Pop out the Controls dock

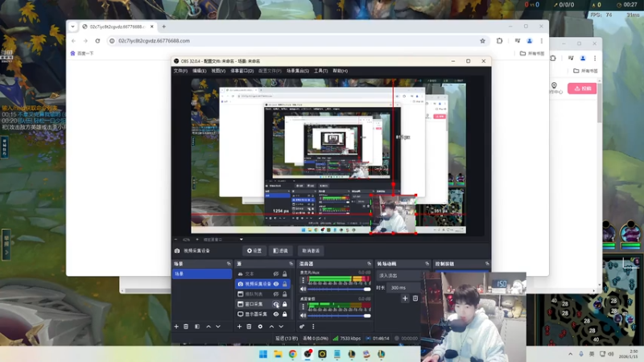pos(487,264)
